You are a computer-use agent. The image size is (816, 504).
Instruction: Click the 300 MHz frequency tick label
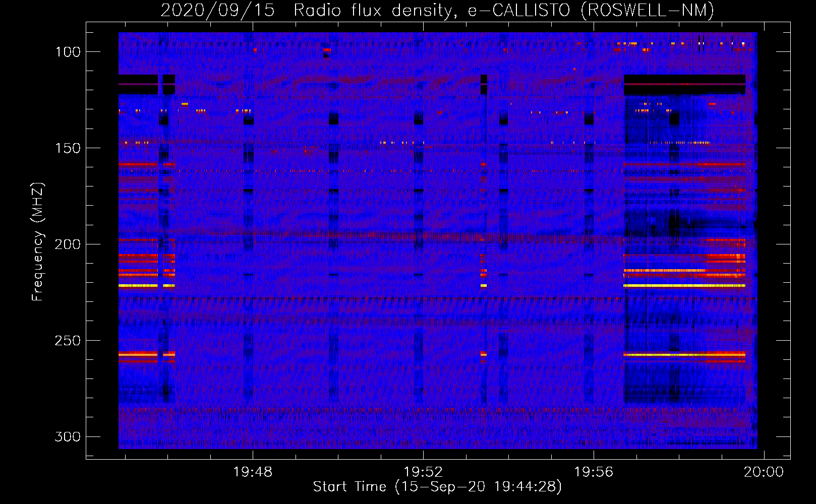(x=68, y=436)
